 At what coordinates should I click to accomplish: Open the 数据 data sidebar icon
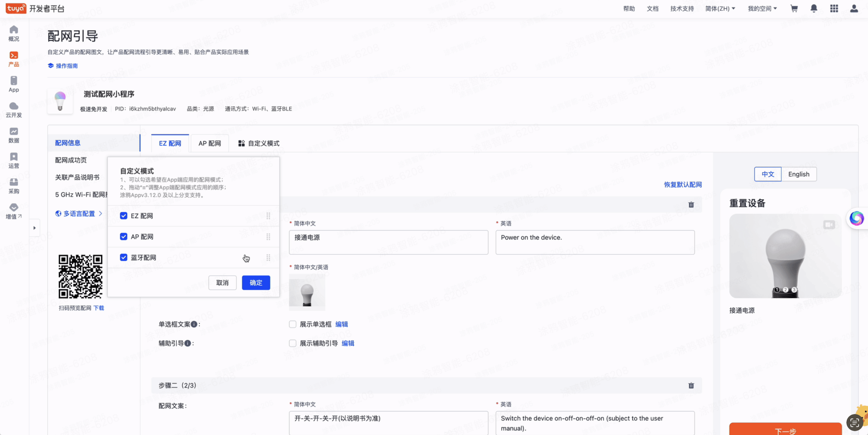click(14, 135)
